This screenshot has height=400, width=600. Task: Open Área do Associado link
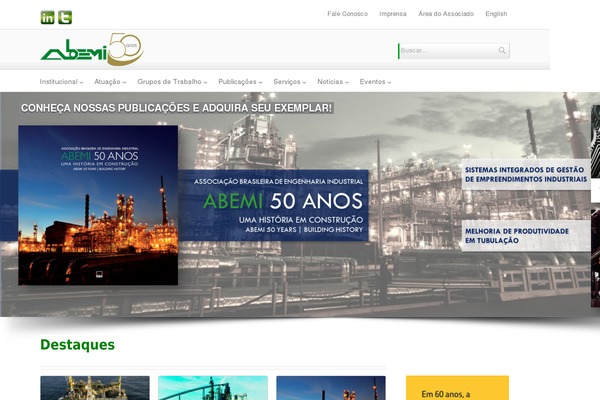coord(445,14)
